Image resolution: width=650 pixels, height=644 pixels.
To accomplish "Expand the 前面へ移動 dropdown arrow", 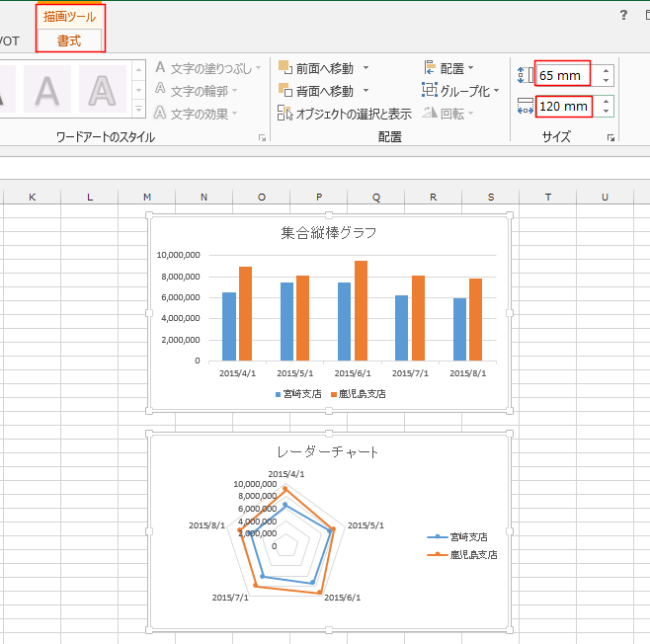I will [x=366, y=68].
